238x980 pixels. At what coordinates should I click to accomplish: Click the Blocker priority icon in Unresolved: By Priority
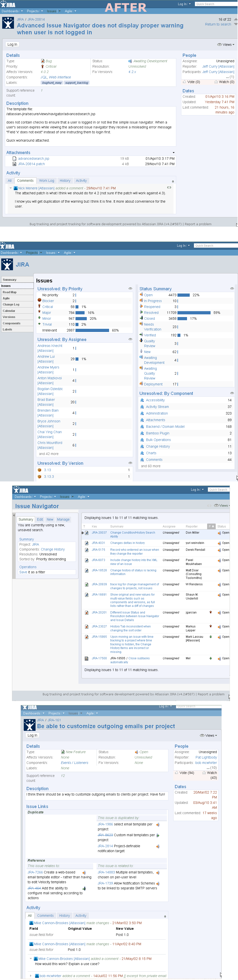point(39,300)
